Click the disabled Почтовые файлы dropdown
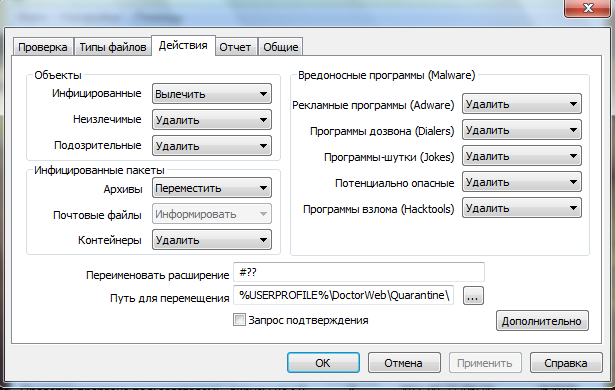Screen dimensions: 615x390 point(212,214)
